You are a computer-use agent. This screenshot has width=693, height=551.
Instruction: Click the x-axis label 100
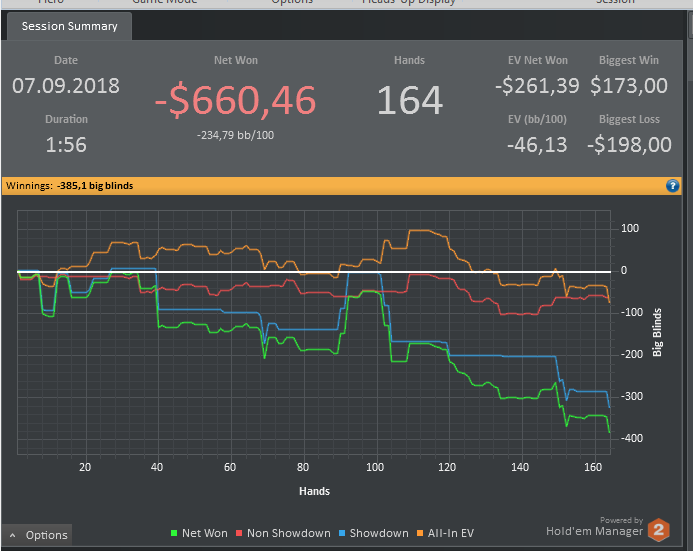pyautogui.click(x=375, y=467)
